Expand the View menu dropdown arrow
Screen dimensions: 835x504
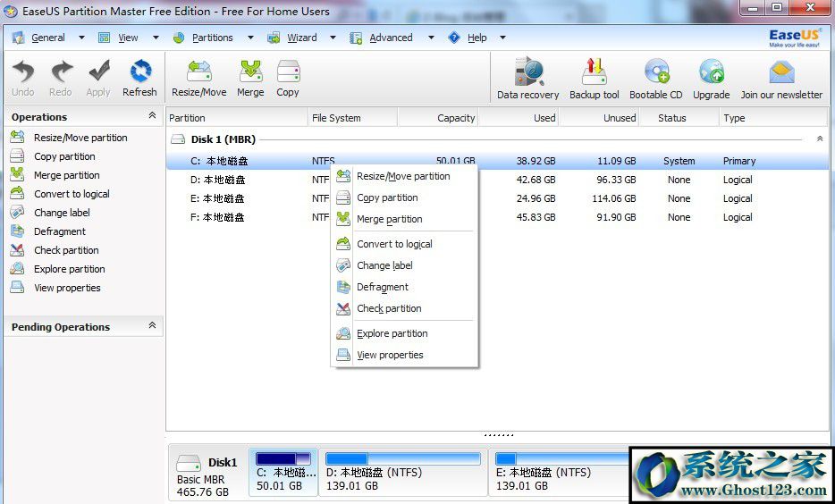point(156,38)
